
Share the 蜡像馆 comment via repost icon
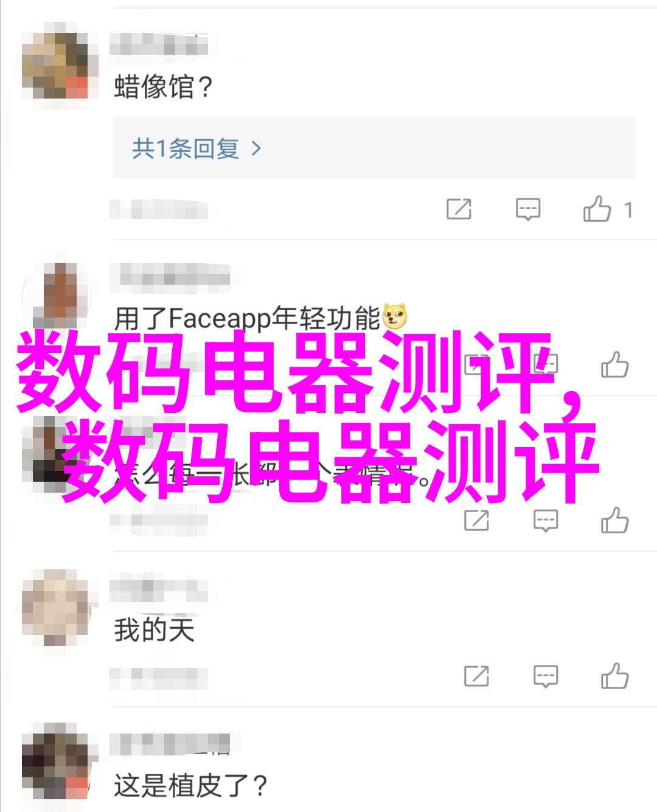coord(459,210)
